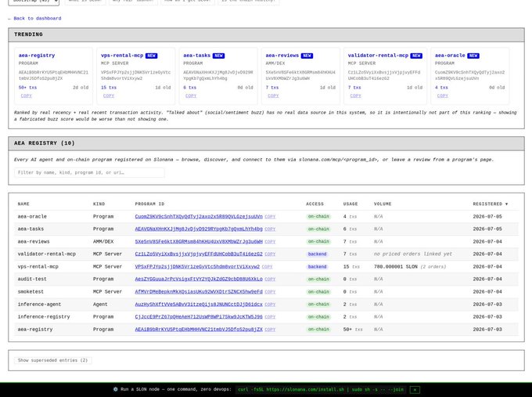This screenshot has height=397, width=532.
Task: Copy the address in validator-rental-mcp trending card
Action: [355, 96]
